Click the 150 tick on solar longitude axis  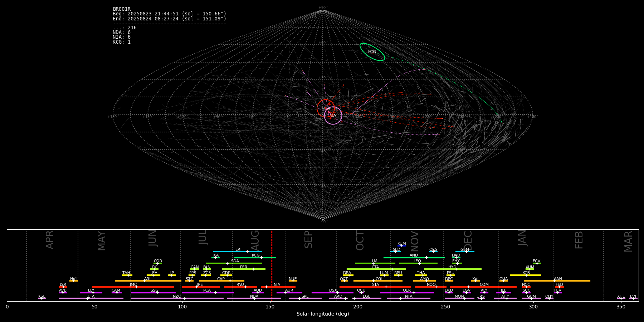coord(270,307)
